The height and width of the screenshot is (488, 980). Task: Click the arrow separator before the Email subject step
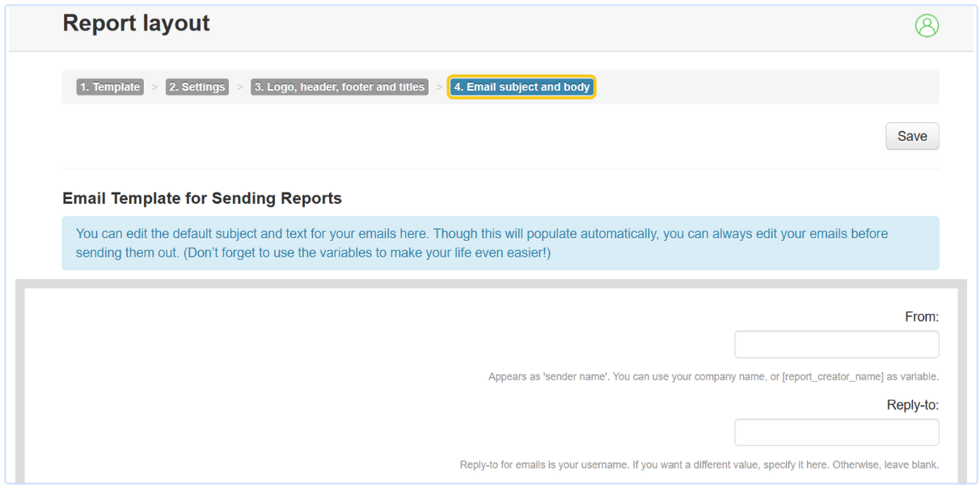tap(439, 87)
